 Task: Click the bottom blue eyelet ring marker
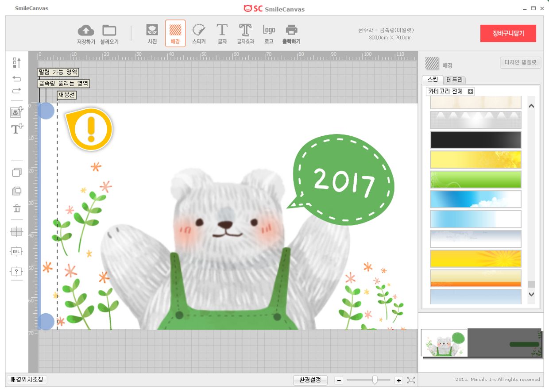(46, 322)
